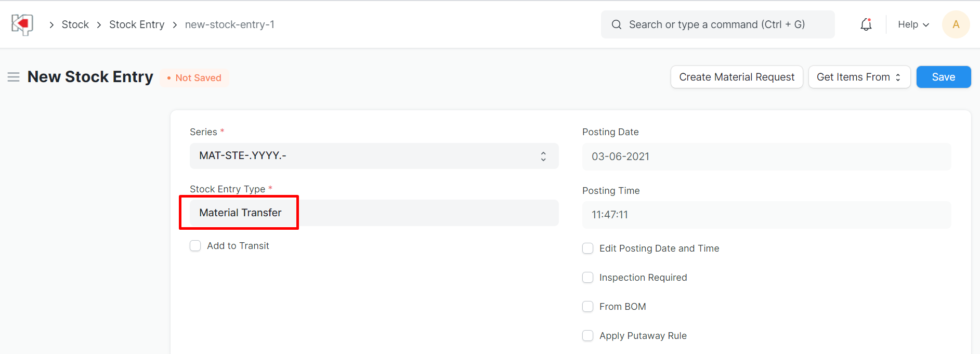Click the Save button
Image resolution: width=980 pixels, height=354 pixels.
(943, 77)
